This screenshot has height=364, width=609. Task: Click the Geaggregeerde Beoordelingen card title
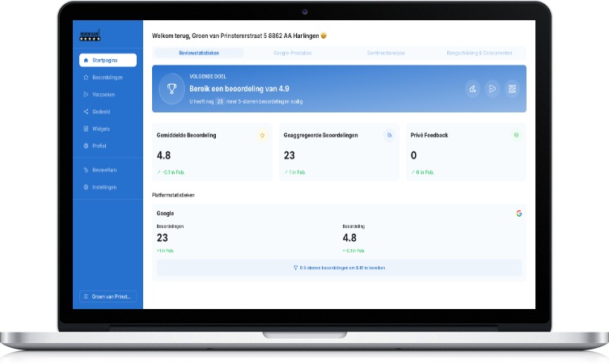(320, 135)
